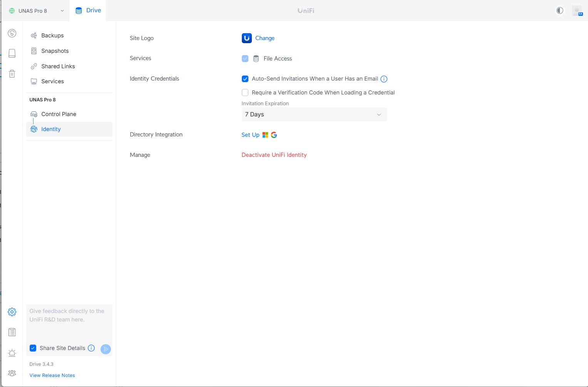This screenshot has width=588, height=387.
Task: Click the info icon beside Auto-Send Invitations
Action: tap(384, 79)
